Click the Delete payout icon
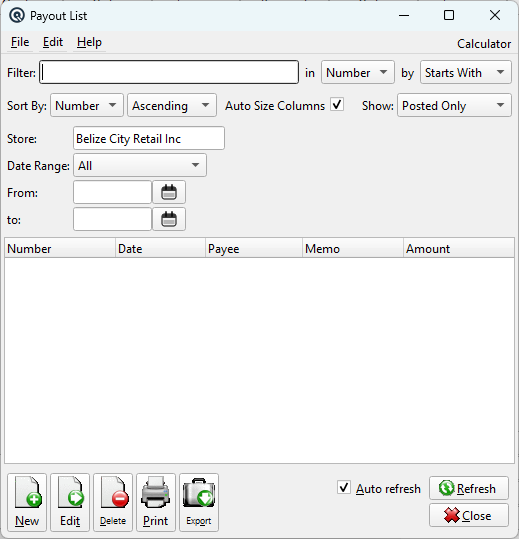 click(x=113, y=502)
